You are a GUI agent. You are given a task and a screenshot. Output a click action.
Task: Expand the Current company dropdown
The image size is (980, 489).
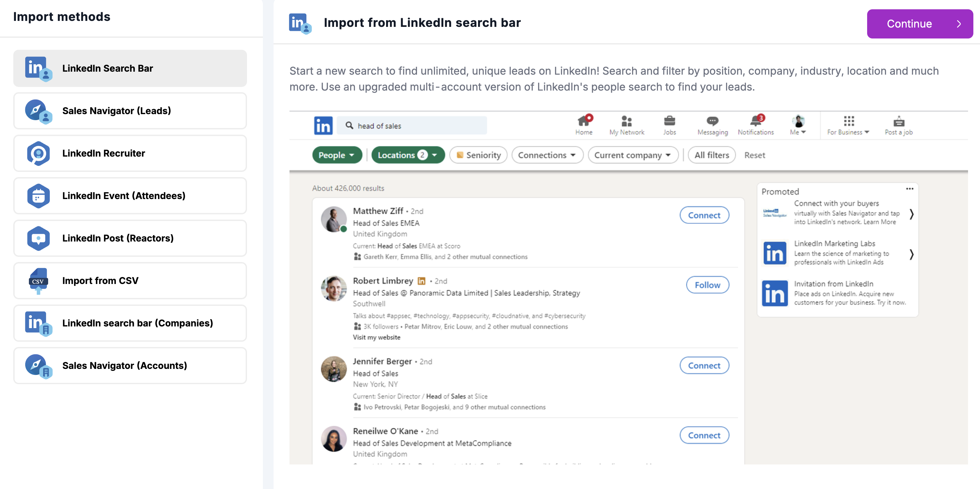[x=633, y=155]
